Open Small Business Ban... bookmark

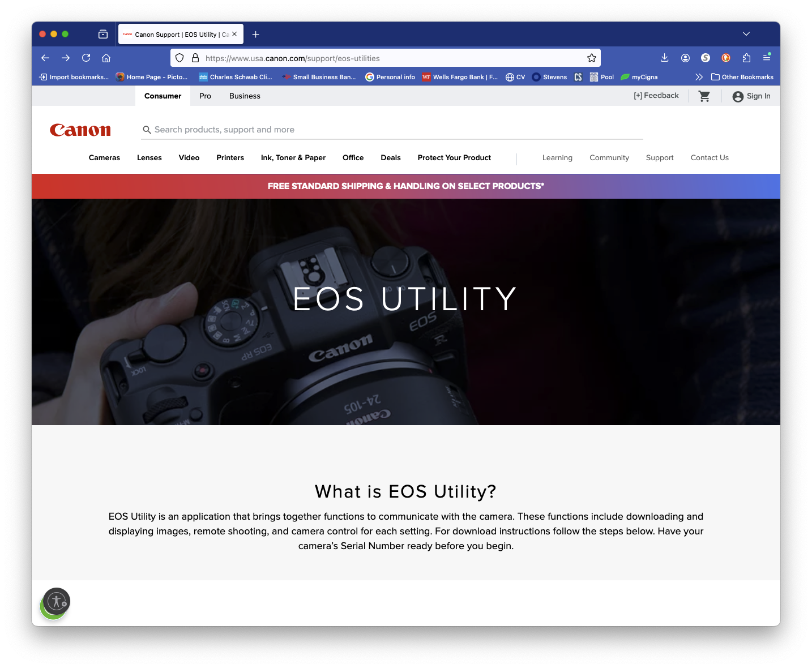pos(319,77)
